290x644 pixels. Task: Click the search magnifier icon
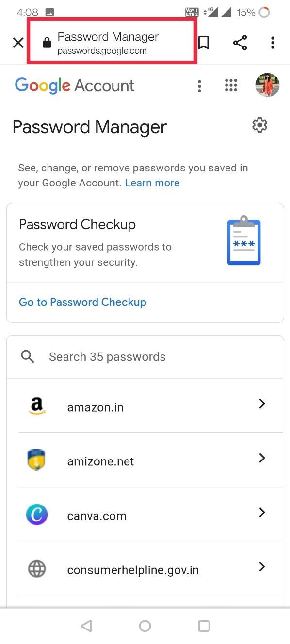tap(27, 356)
